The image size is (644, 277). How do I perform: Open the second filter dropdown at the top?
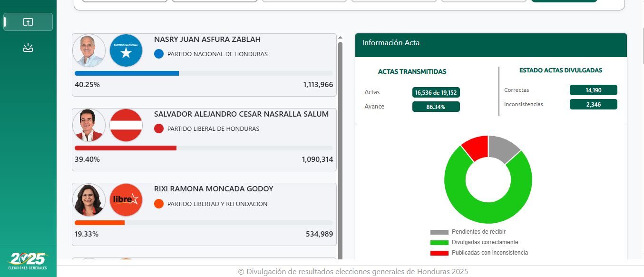(215, 1)
